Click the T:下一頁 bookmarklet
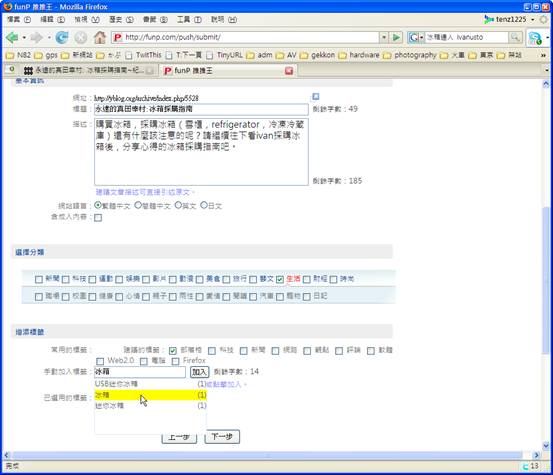The image size is (553, 475). 184,55
